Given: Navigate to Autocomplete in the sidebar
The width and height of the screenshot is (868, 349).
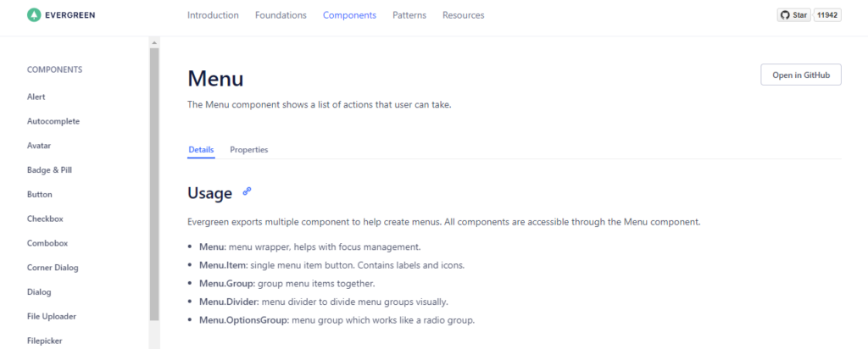Looking at the screenshot, I should (53, 121).
